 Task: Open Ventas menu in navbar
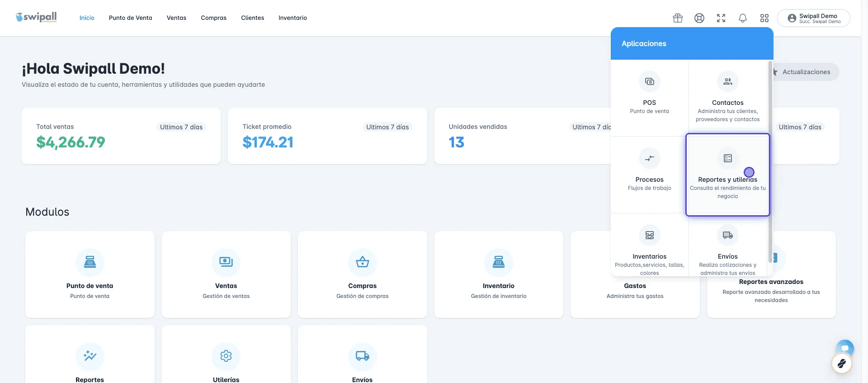coord(176,18)
